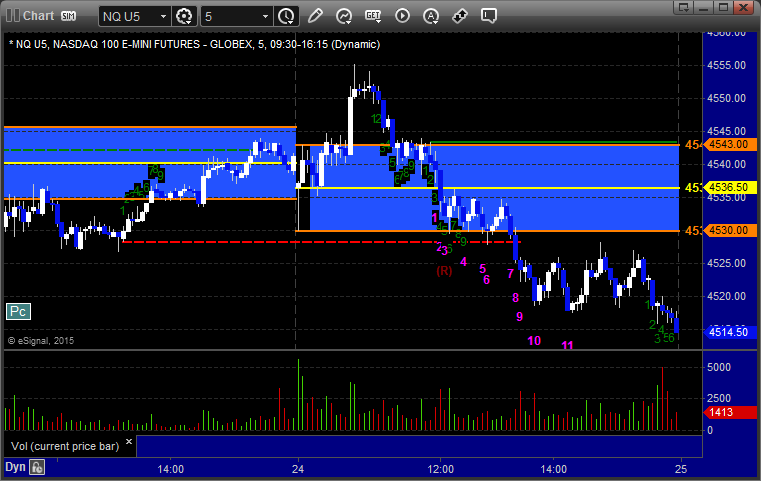Close the Vol study panel
Viewport: 761px width, 481px height.
(129, 442)
